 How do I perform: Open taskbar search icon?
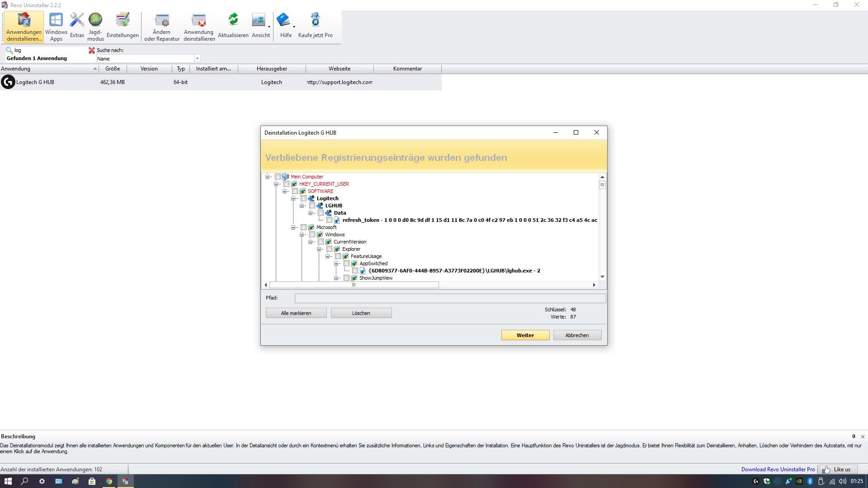(x=25, y=481)
